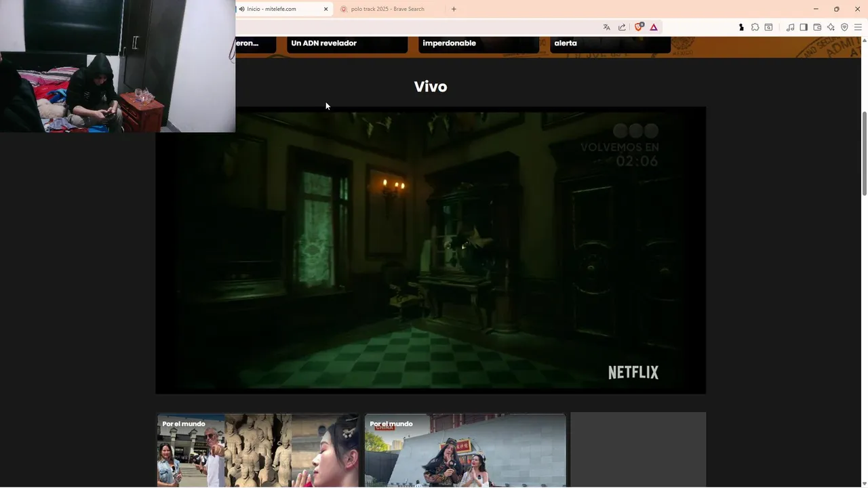The width and height of the screenshot is (868, 488).
Task: Open the Brave Wallet icon
Action: tap(817, 27)
